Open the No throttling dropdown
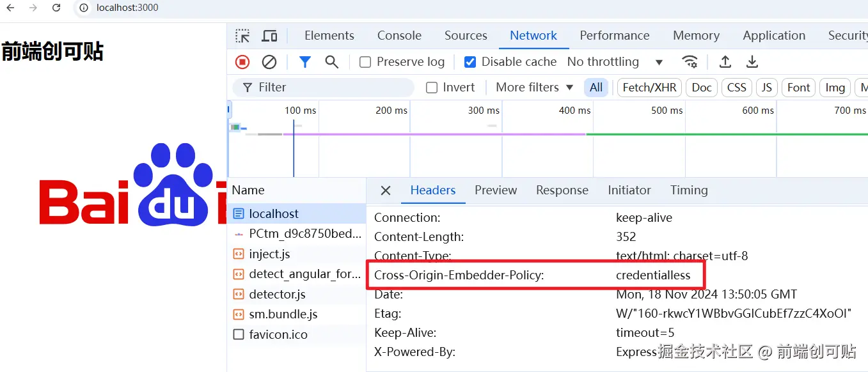 (x=614, y=62)
